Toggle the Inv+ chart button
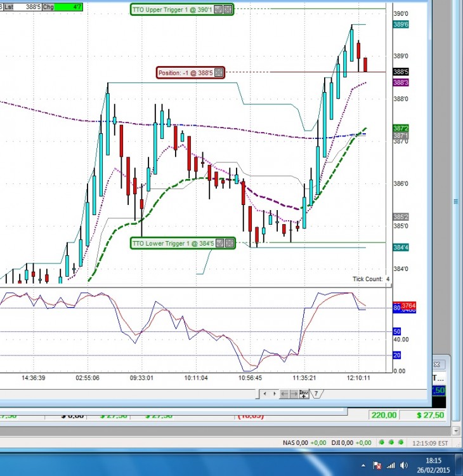The image size is (463, 476). point(304,394)
